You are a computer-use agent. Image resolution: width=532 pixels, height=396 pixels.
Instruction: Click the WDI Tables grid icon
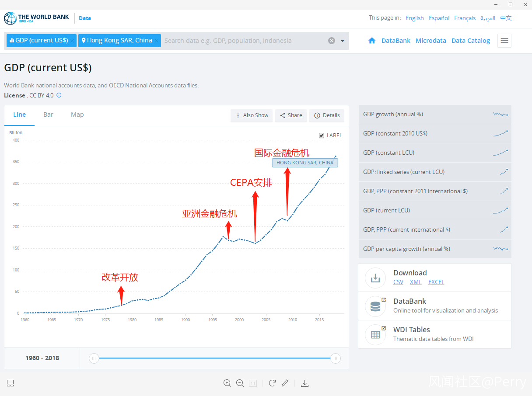375,335
